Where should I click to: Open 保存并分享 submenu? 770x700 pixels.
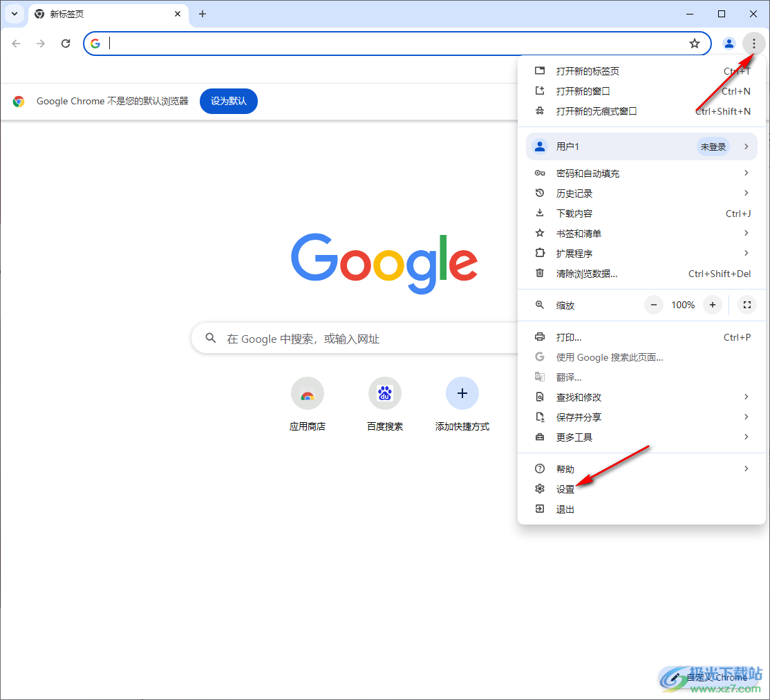click(x=641, y=418)
